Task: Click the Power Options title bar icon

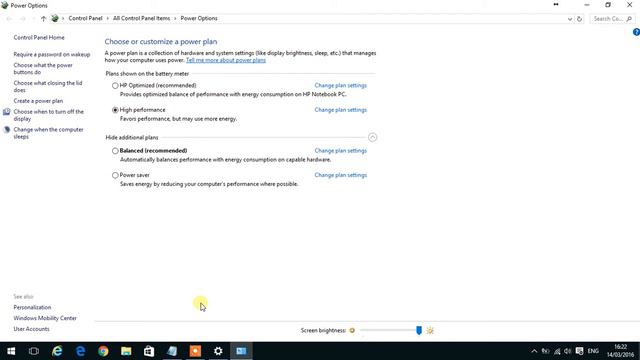Action: click(4, 5)
